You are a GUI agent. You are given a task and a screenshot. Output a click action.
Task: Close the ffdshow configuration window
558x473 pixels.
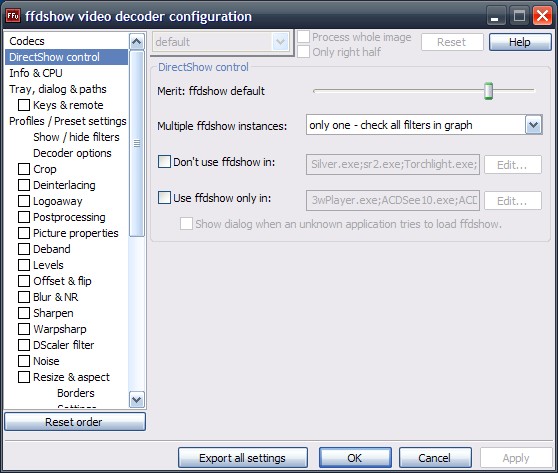[542, 16]
